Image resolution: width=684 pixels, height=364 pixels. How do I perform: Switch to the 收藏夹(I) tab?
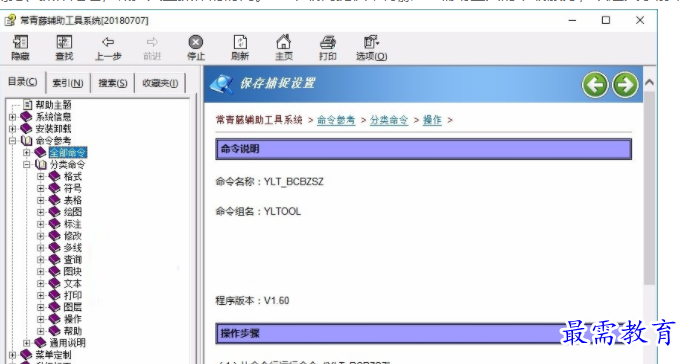coord(160,83)
